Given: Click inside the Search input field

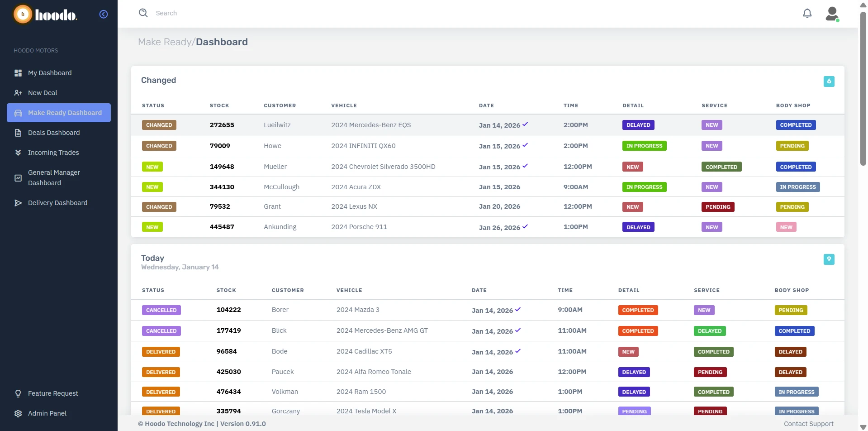Looking at the screenshot, I should pyautogui.click(x=226, y=13).
